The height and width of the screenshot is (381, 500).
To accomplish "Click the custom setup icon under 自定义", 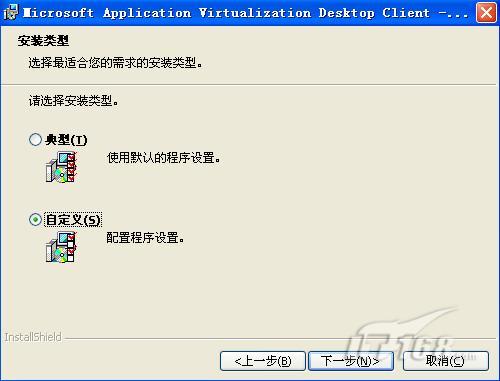I will 61,247.
